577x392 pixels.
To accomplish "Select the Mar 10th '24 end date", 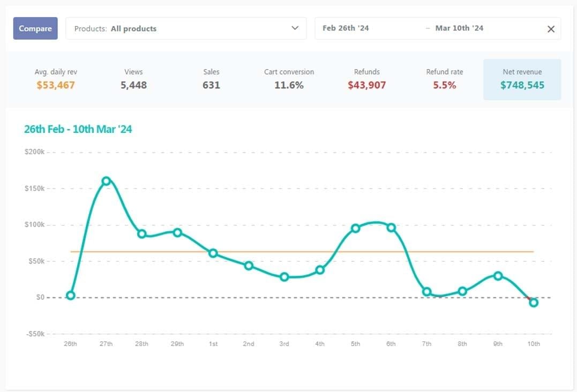I will 459,28.
